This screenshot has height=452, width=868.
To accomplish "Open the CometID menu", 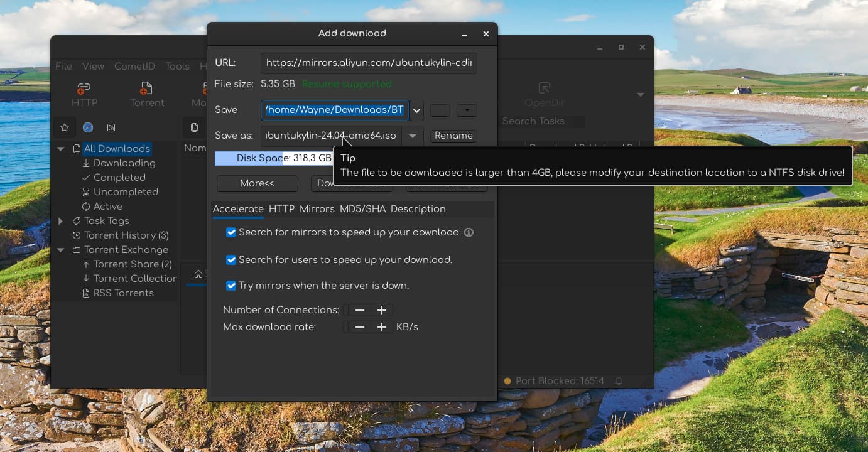I will click(x=134, y=67).
